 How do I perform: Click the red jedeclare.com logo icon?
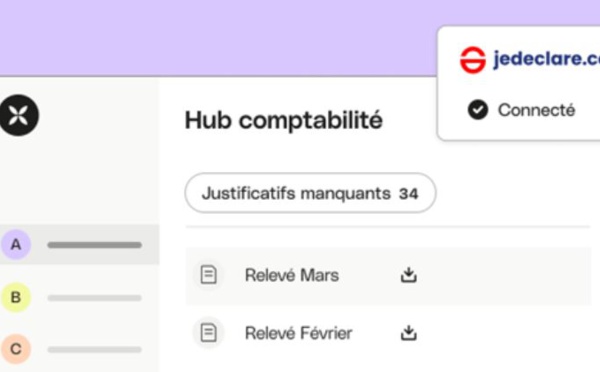(473, 60)
